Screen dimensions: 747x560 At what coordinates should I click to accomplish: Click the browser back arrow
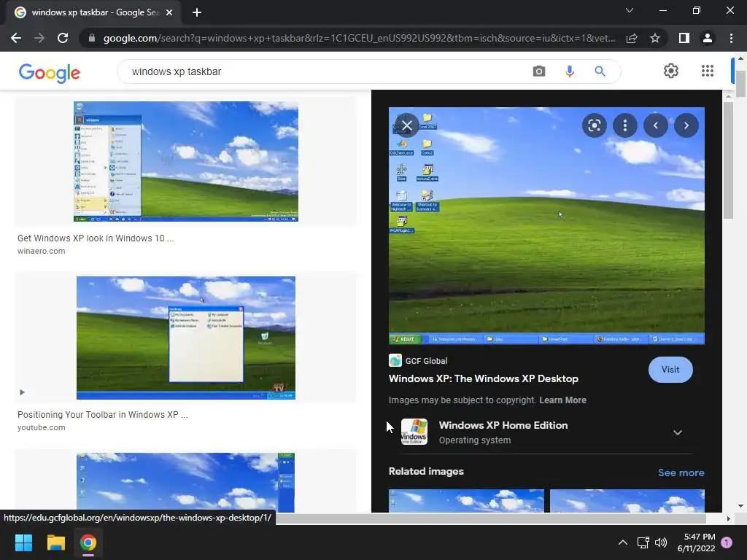16,38
